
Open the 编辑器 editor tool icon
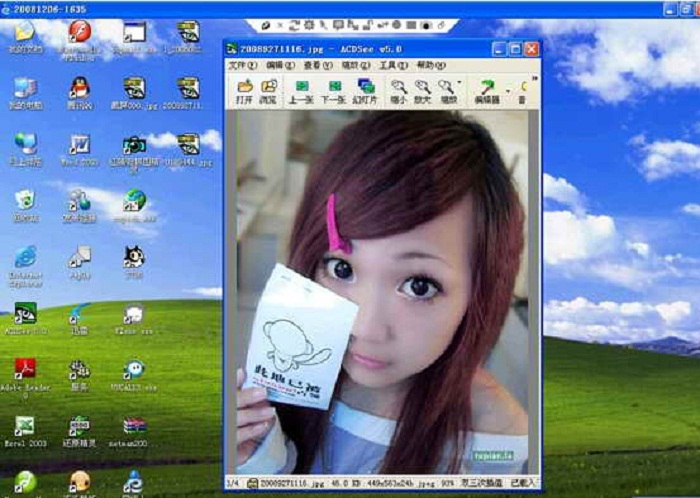coord(487,91)
